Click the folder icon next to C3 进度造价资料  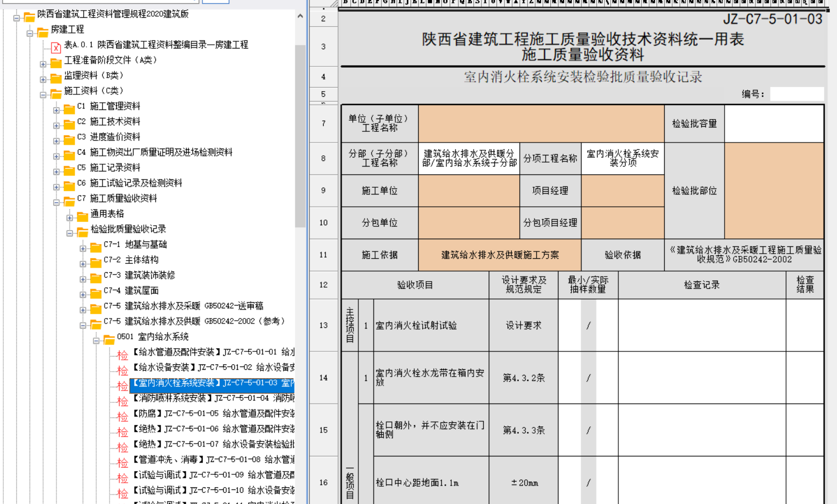pos(69,139)
